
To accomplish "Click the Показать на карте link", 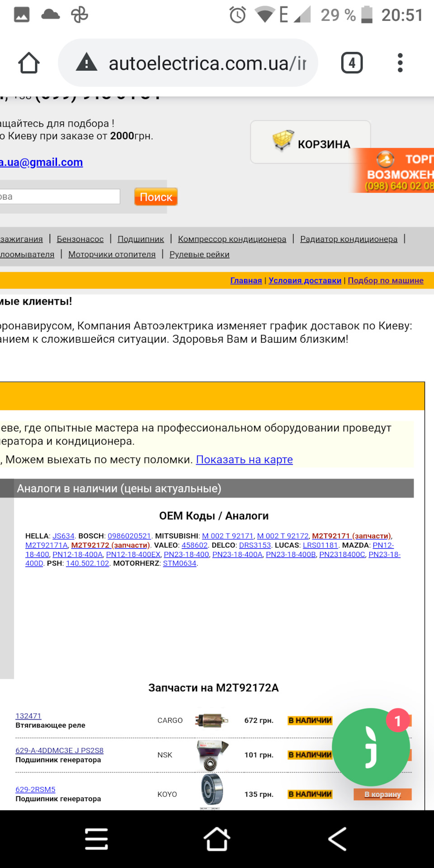I will click(244, 460).
